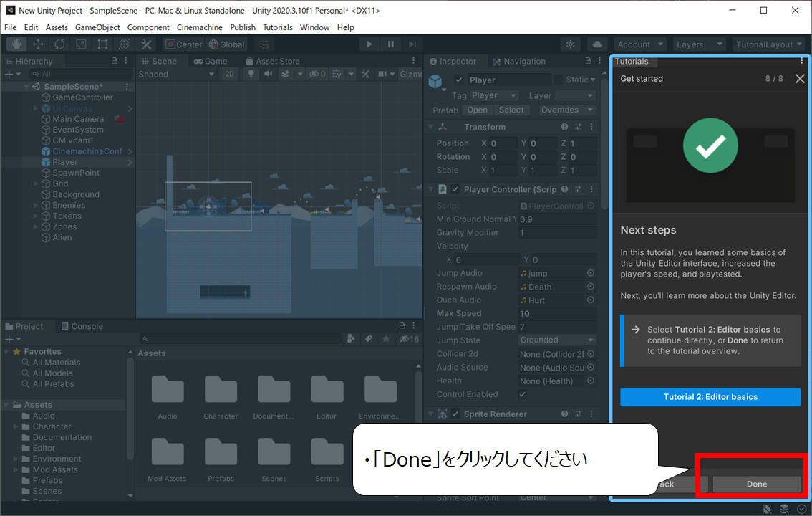Open the Tag dropdown
The height and width of the screenshot is (516, 812).
point(494,96)
